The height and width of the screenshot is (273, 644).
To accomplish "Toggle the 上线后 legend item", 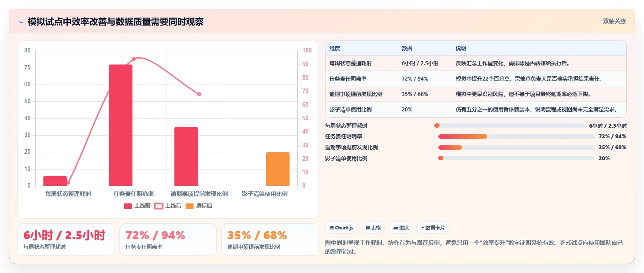I will point(168,206).
